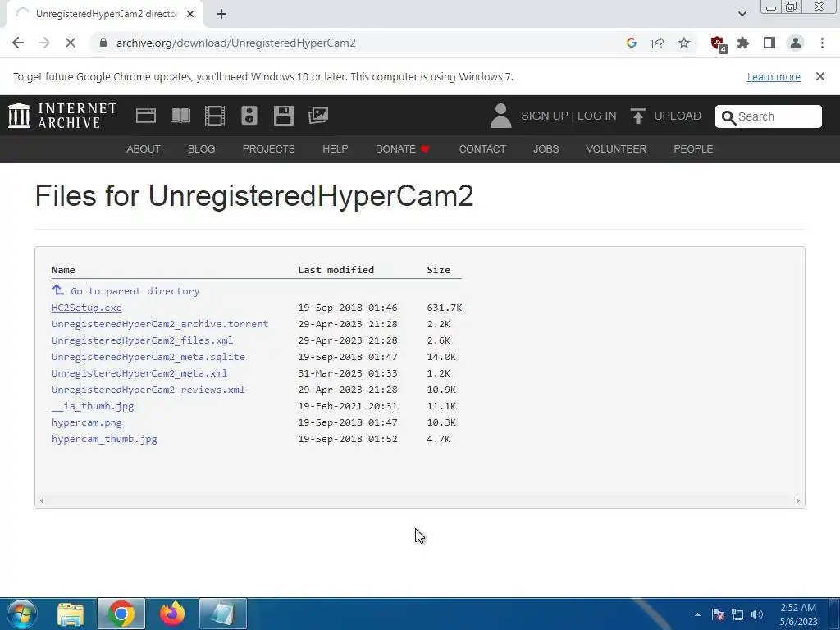This screenshot has width=840, height=630.
Task: Open the BLOG menu item
Action: pyautogui.click(x=202, y=149)
